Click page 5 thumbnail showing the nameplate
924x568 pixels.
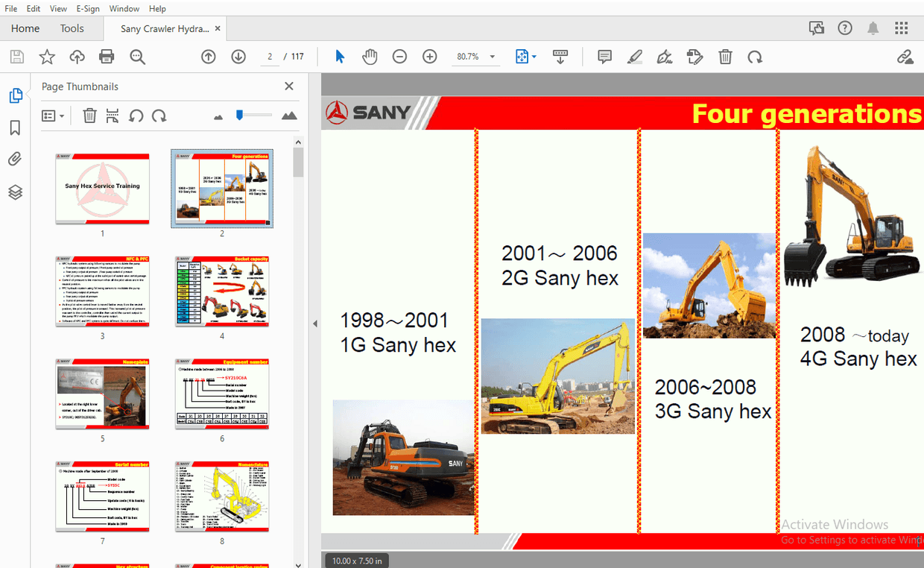coord(101,394)
